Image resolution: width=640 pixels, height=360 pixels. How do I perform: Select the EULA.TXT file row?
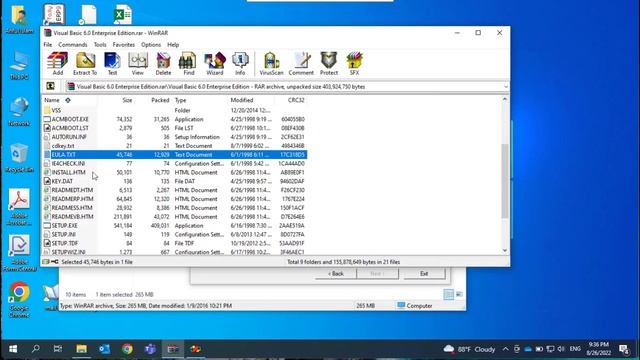(x=175, y=155)
